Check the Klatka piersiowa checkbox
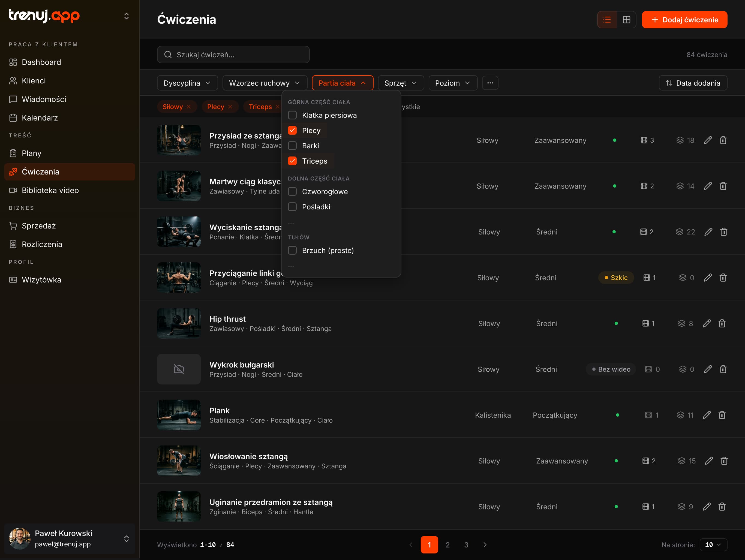 (292, 115)
